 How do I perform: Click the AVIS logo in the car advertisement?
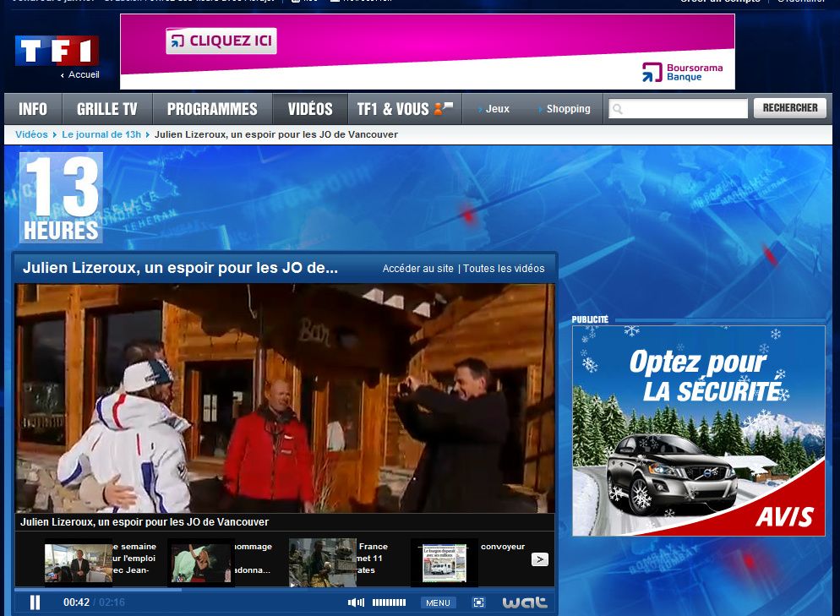tap(785, 517)
